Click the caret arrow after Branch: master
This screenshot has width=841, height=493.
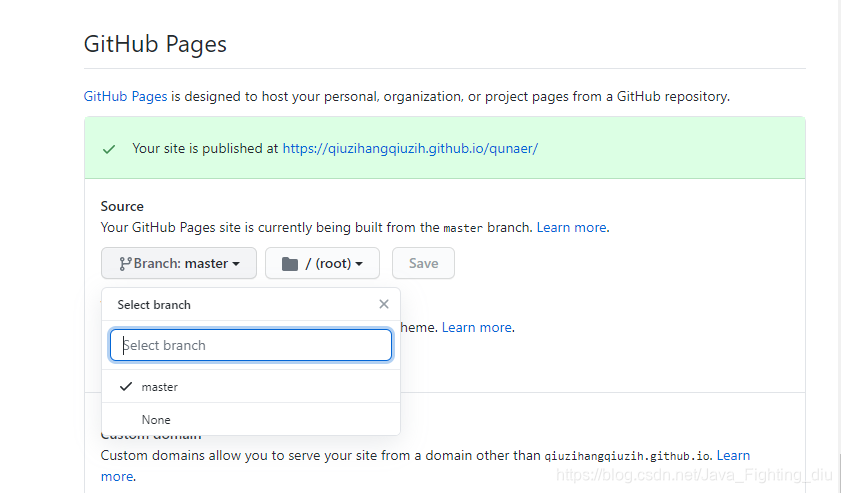click(236, 264)
